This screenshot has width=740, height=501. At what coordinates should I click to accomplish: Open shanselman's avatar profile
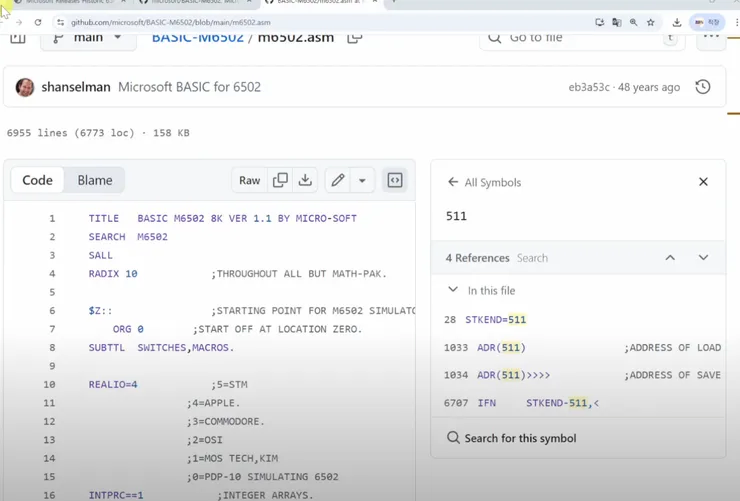[x=25, y=87]
